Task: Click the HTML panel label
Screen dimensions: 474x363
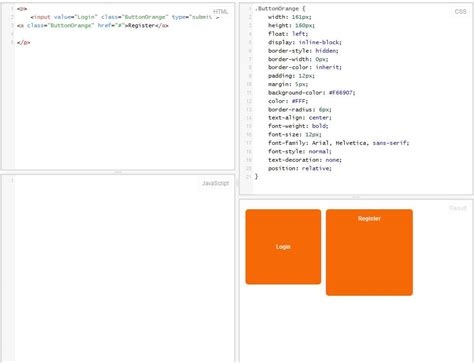Action: [x=220, y=12]
